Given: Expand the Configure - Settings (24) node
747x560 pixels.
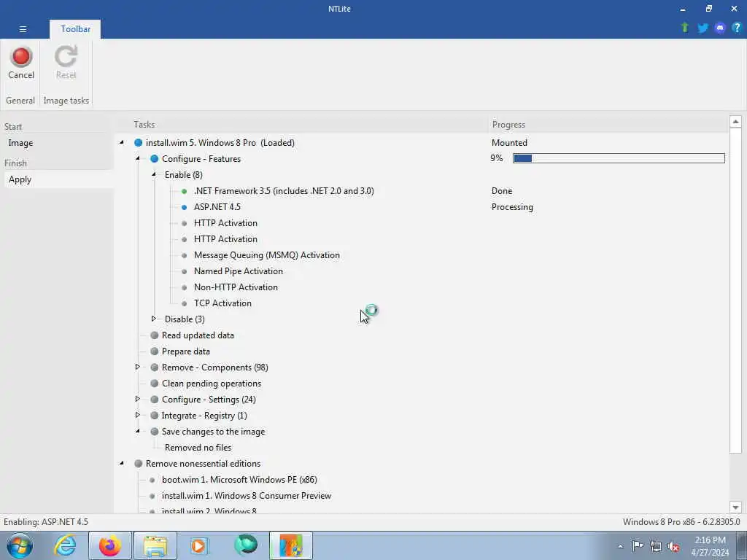Looking at the screenshot, I should pos(137,399).
